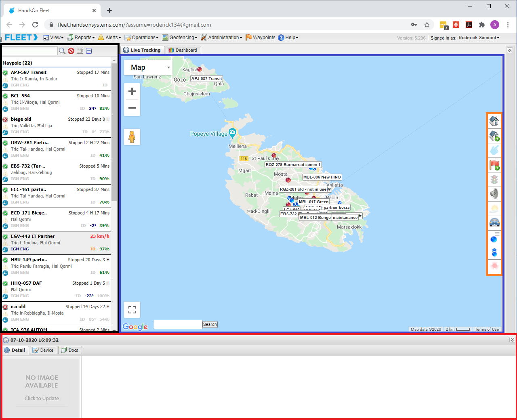Select the Docs tab in bottom panel

pos(70,350)
